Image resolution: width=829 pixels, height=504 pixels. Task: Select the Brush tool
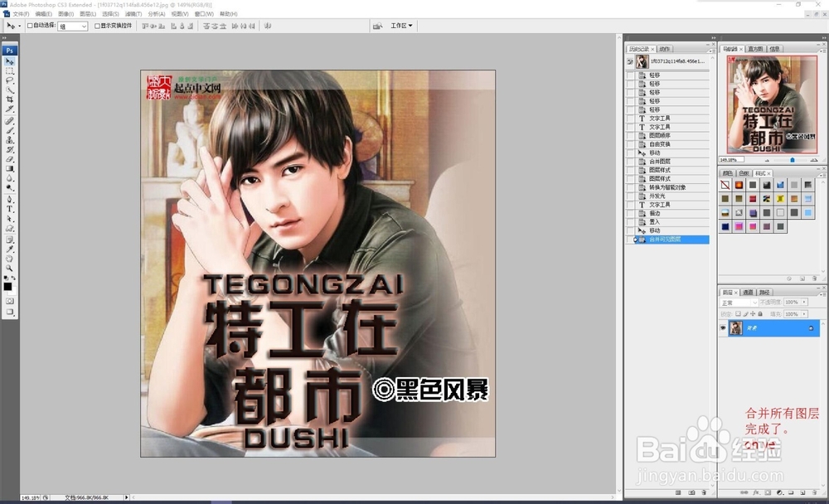pos(9,131)
